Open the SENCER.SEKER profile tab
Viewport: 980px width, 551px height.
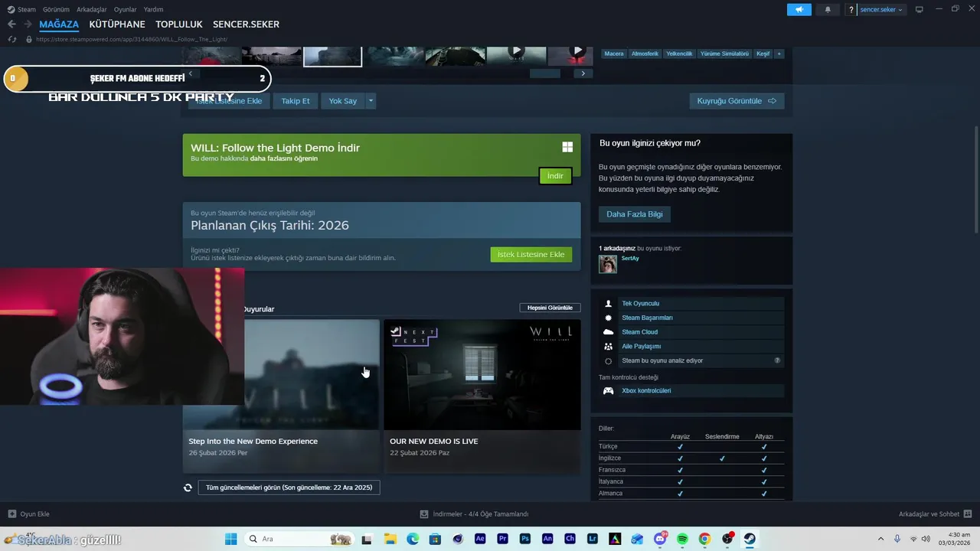click(246, 24)
